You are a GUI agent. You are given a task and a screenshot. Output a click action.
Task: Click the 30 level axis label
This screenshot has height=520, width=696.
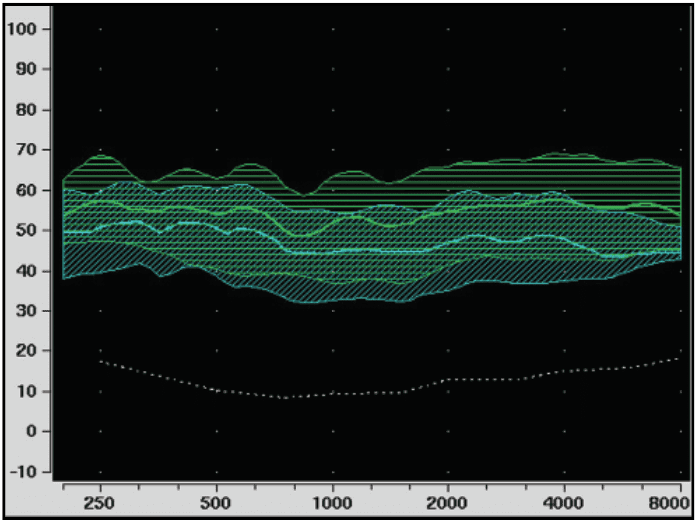click(x=27, y=310)
